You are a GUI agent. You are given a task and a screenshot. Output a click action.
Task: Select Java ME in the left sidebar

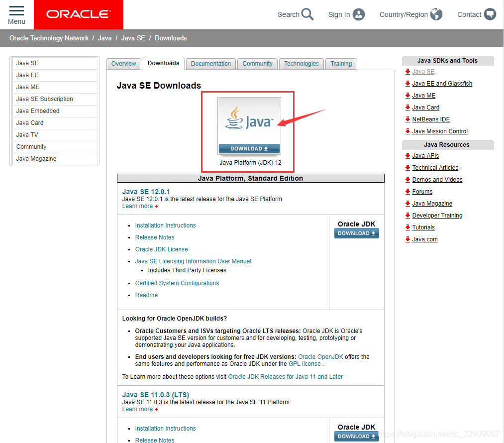(x=55, y=87)
